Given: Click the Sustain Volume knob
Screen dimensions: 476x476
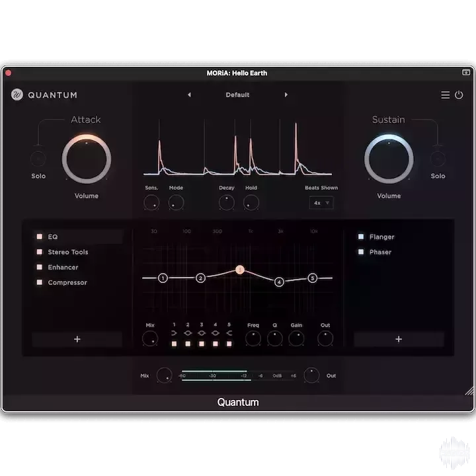Looking at the screenshot, I should [x=389, y=159].
